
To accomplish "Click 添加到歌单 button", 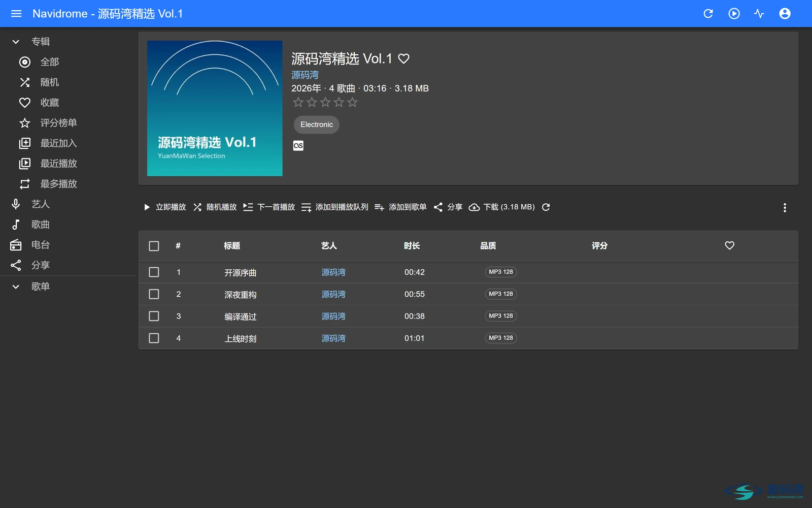I will 400,207.
